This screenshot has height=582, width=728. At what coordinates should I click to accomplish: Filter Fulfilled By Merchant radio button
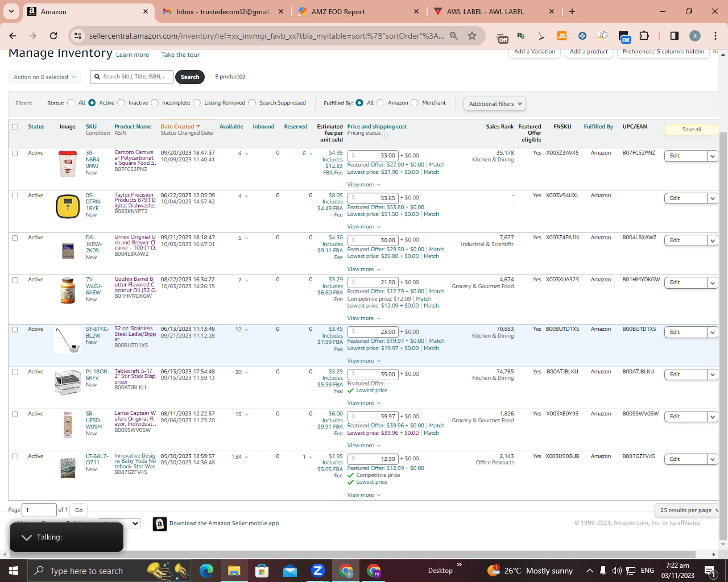(x=415, y=103)
